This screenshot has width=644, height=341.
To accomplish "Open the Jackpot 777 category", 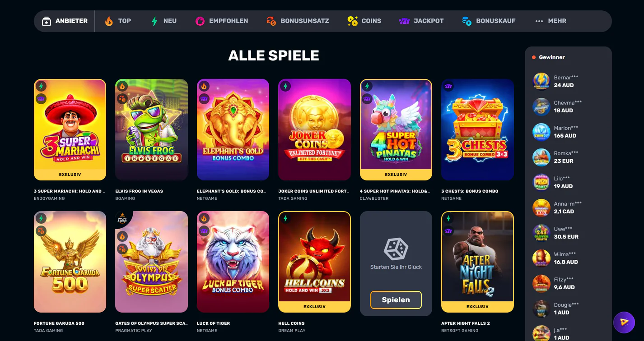I will coord(421,21).
